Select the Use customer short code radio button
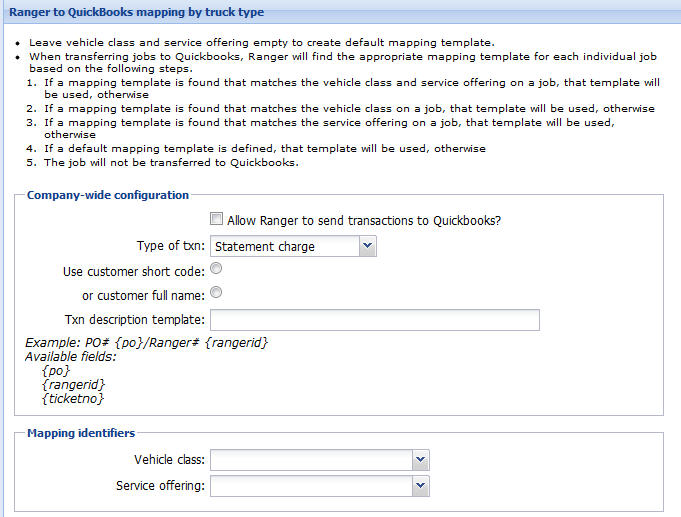 216,269
